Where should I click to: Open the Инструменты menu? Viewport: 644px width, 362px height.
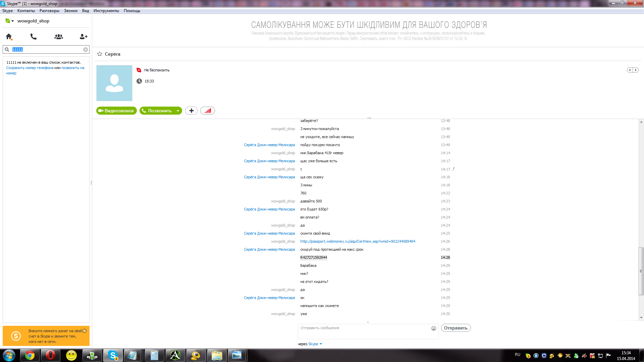[106, 11]
